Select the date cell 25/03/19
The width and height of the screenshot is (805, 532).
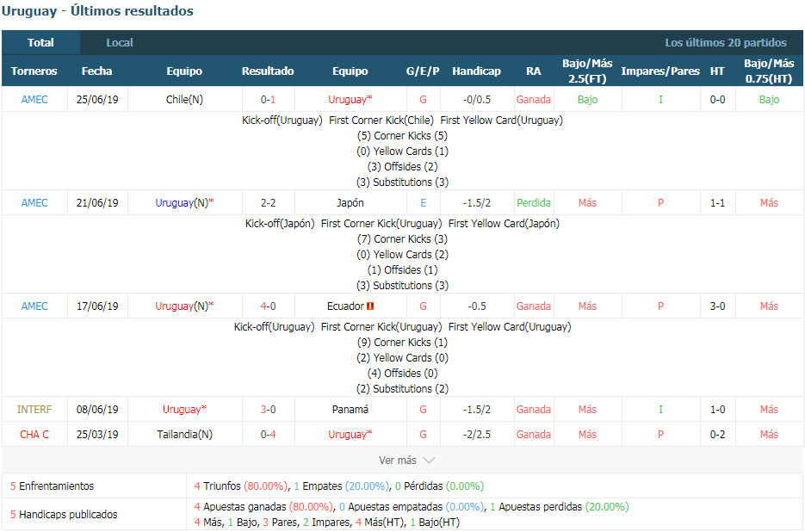97,435
